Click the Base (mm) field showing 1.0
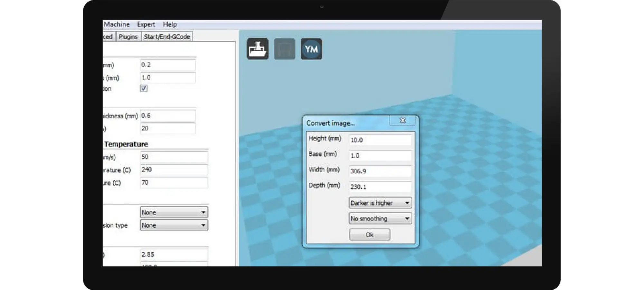Image resolution: width=644 pixels, height=290 pixels. [x=380, y=156]
